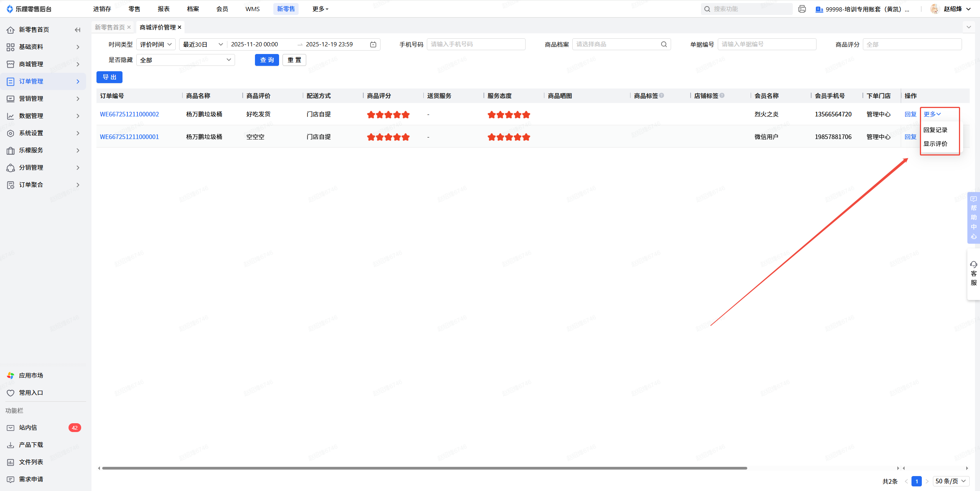Change the 50条/页 page size
980x491 pixels.
click(951, 481)
